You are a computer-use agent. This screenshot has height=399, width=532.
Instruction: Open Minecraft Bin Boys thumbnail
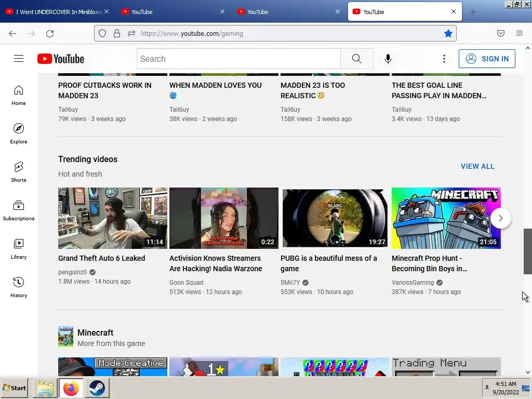(x=446, y=218)
